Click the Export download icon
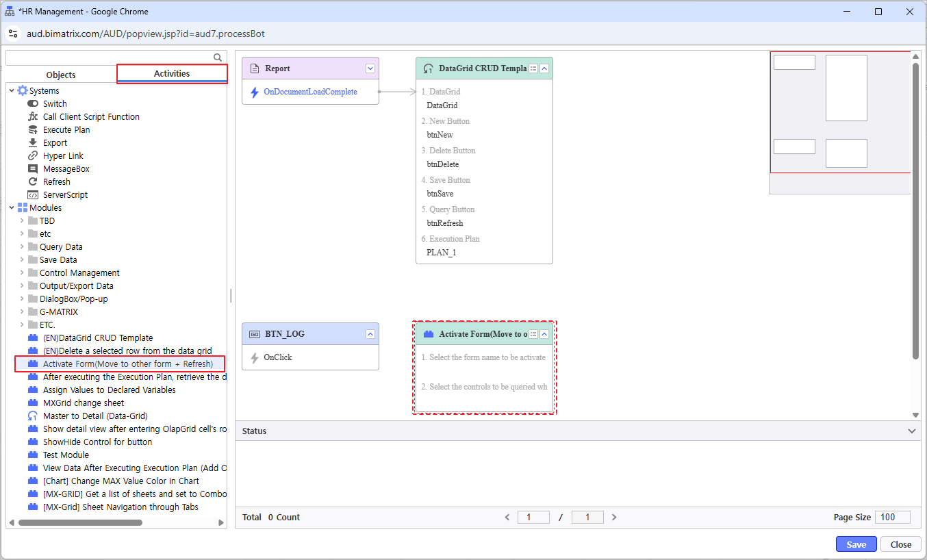Viewport: 927px width, 560px height. click(x=33, y=143)
